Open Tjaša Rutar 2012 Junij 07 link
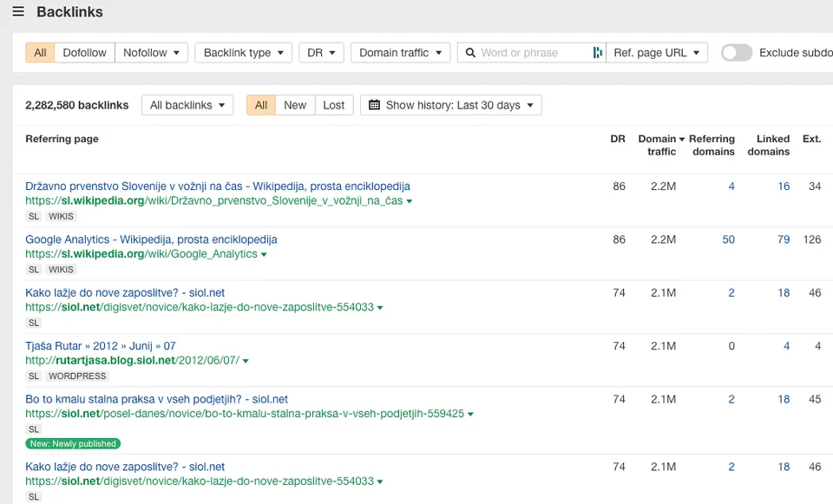The width and height of the screenshot is (833, 504). (101, 346)
